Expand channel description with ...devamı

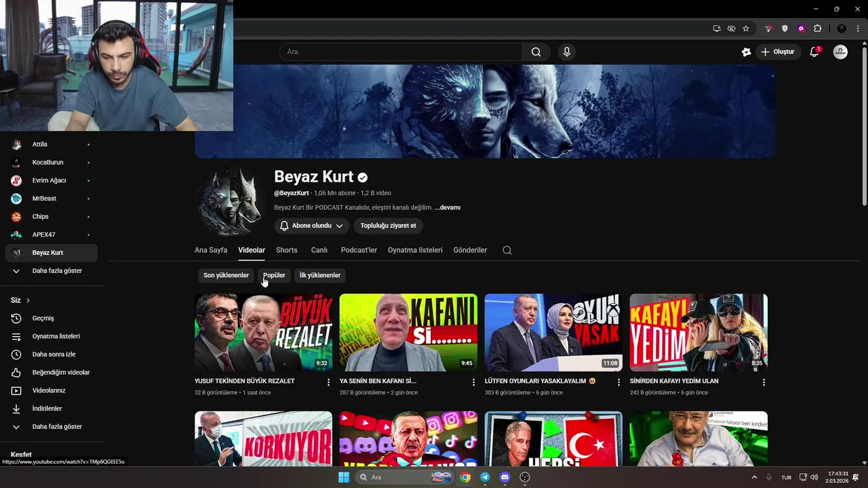(x=448, y=207)
